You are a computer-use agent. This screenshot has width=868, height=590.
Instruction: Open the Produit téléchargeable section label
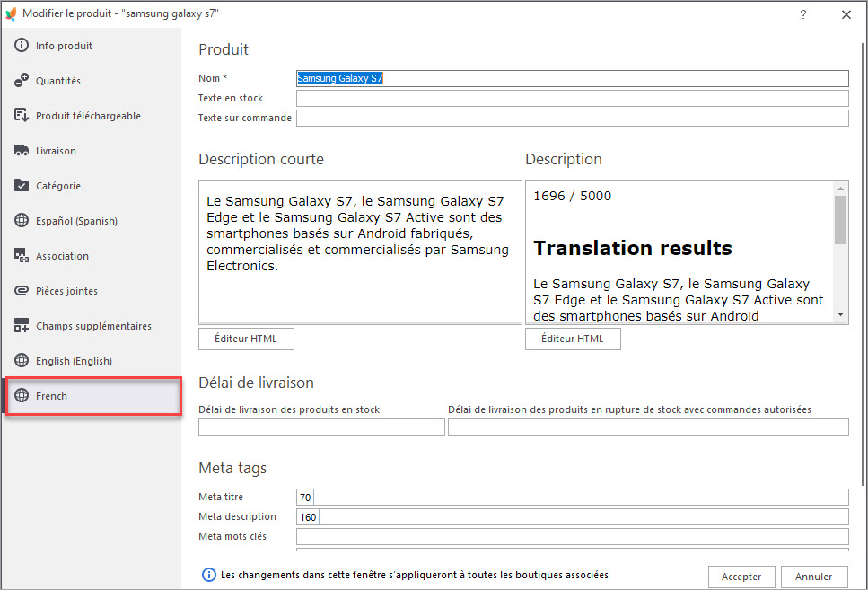tap(89, 116)
